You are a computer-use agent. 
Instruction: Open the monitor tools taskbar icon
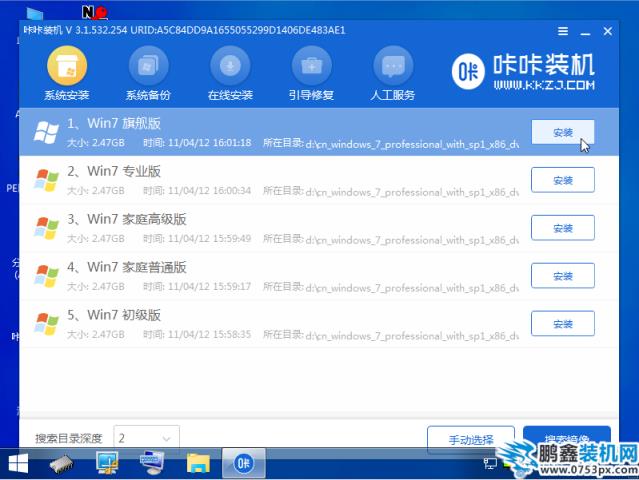(x=107, y=463)
